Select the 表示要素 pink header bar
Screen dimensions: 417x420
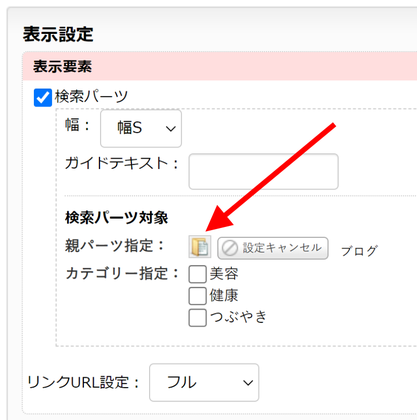tap(220, 66)
